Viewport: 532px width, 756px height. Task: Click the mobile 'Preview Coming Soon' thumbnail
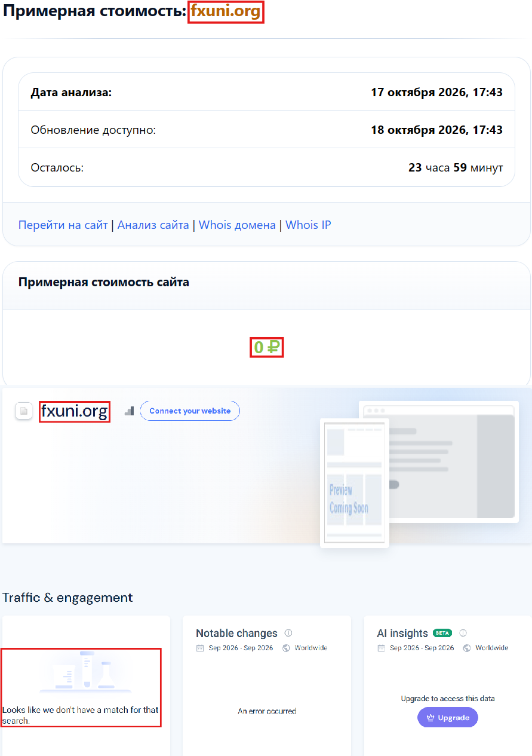(x=355, y=483)
